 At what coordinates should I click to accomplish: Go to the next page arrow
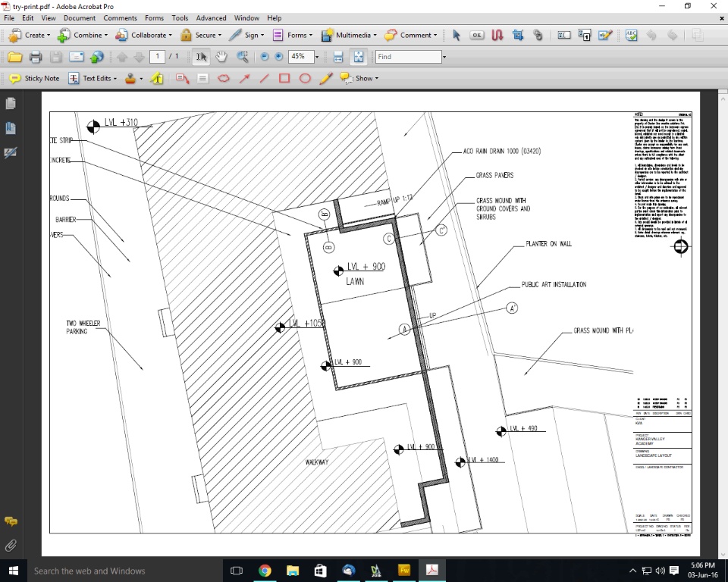[x=139, y=57]
